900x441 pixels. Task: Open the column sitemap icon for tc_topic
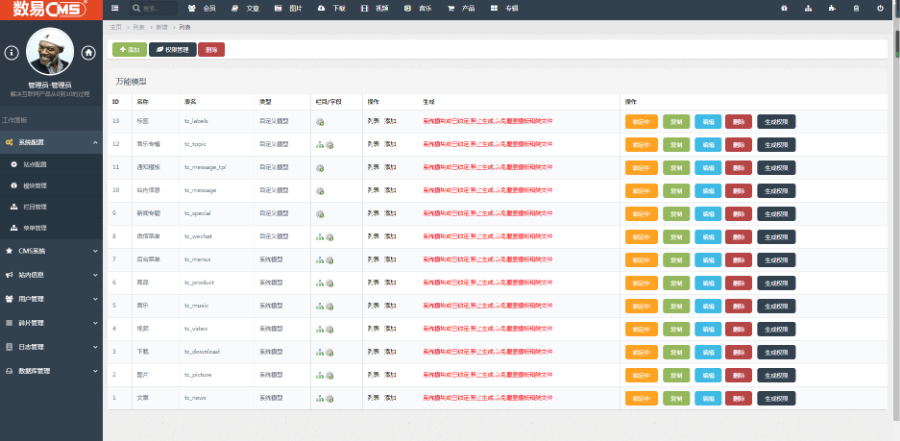point(320,145)
